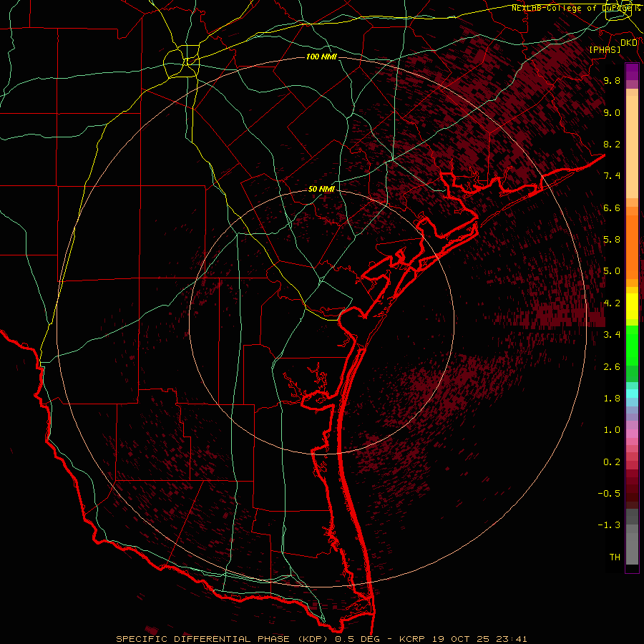Click the 50 NMI range ring label
The height and width of the screenshot is (644, 644).
321,189
